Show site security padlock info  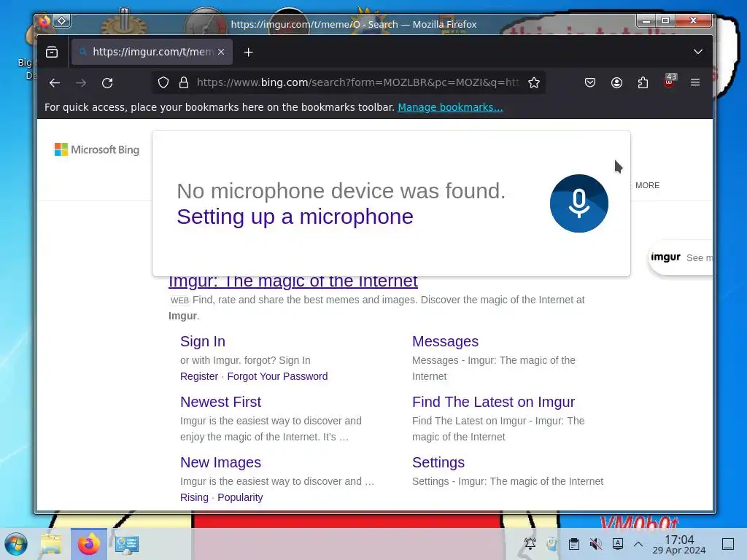[x=184, y=82]
